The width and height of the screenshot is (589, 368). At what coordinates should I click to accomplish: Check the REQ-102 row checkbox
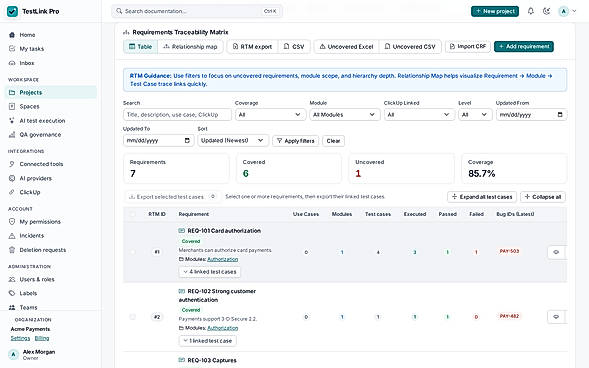pyautogui.click(x=132, y=317)
